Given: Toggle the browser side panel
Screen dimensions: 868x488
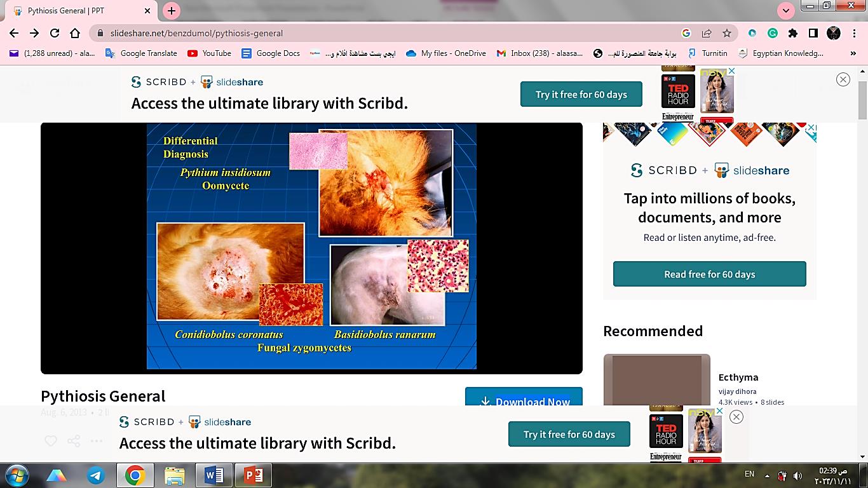Looking at the screenshot, I should [813, 33].
